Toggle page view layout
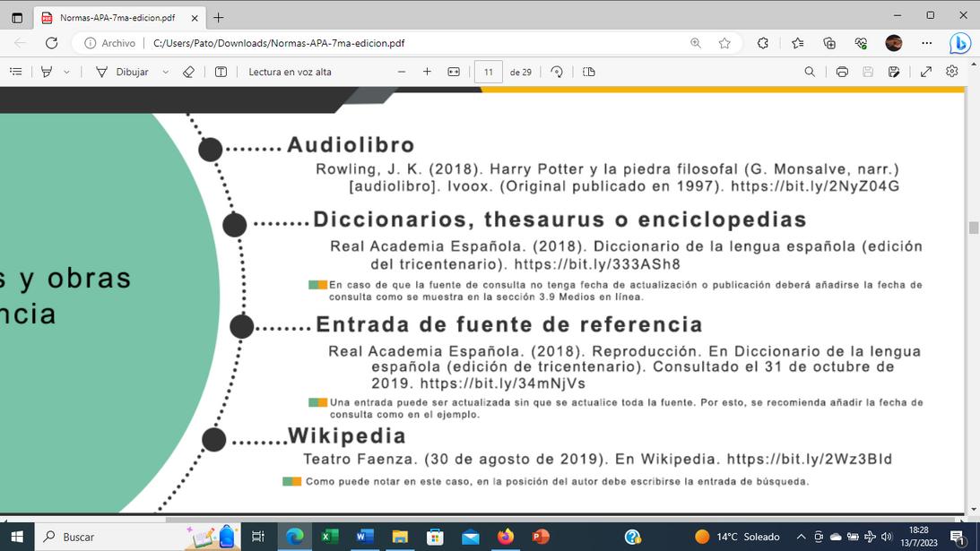Image resolution: width=980 pixels, height=551 pixels. coord(589,72)
